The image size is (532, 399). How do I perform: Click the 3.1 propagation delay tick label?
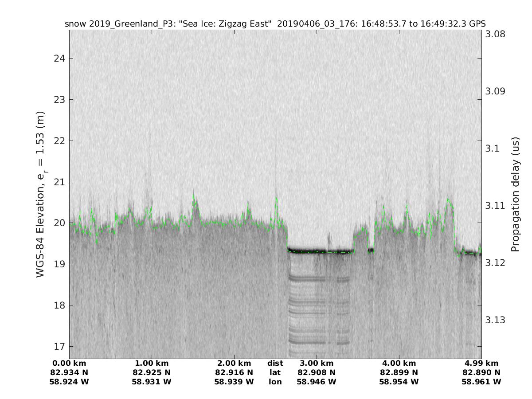tap(489, 149)
